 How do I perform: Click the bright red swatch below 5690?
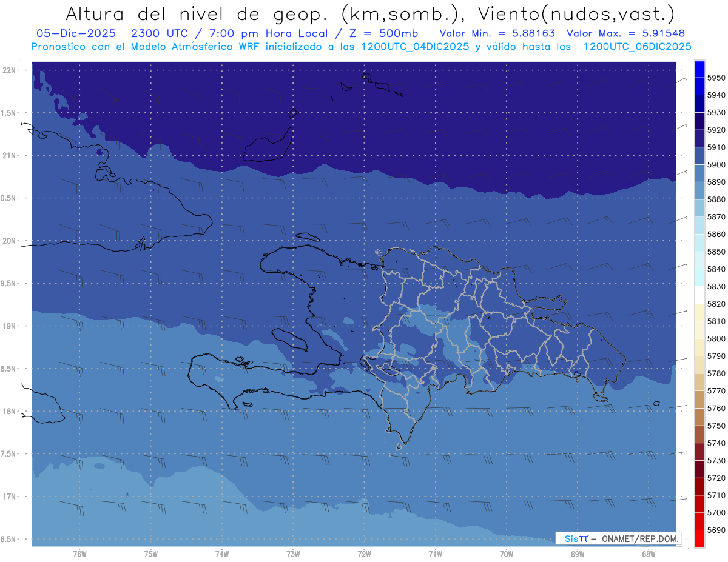click(699, 538)
